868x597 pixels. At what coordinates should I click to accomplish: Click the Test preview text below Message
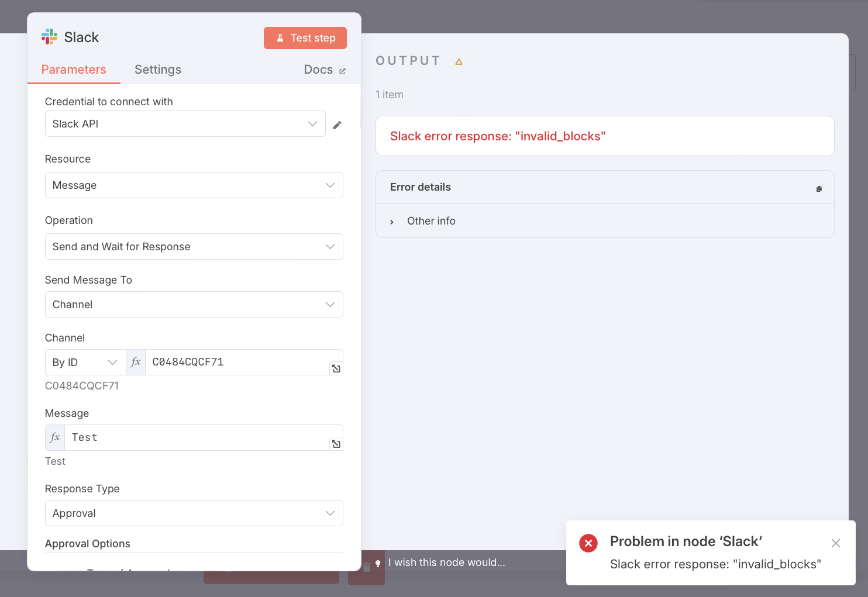pos(55,461)
